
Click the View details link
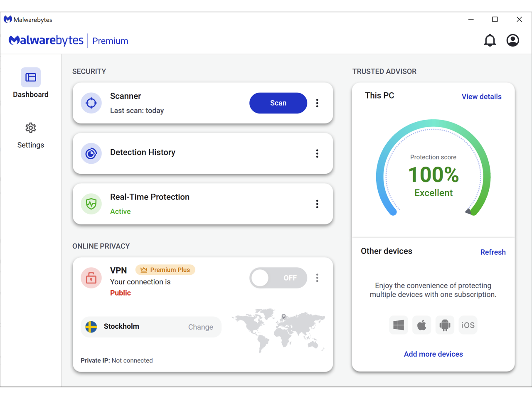[481, 96]
